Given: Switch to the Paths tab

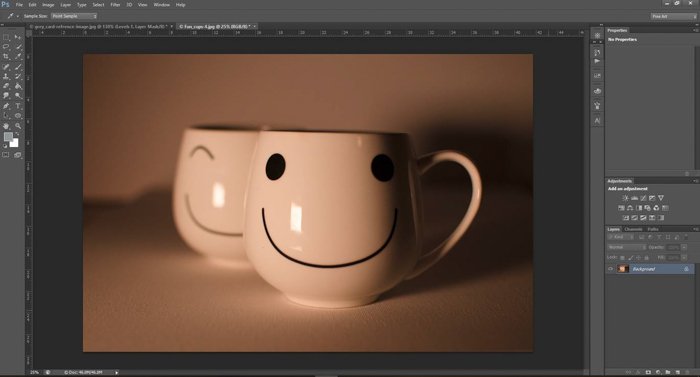Looking at the screenshot, I should 653,229.
